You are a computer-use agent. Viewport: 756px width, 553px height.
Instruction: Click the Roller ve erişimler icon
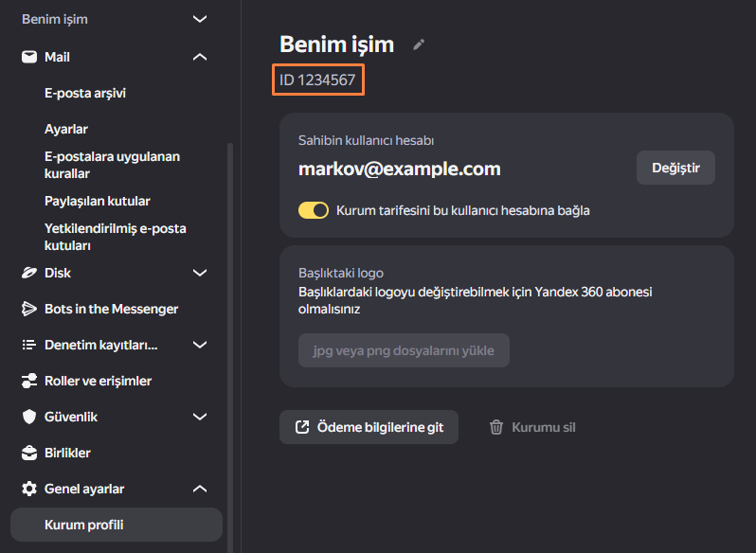pos(29,381)
